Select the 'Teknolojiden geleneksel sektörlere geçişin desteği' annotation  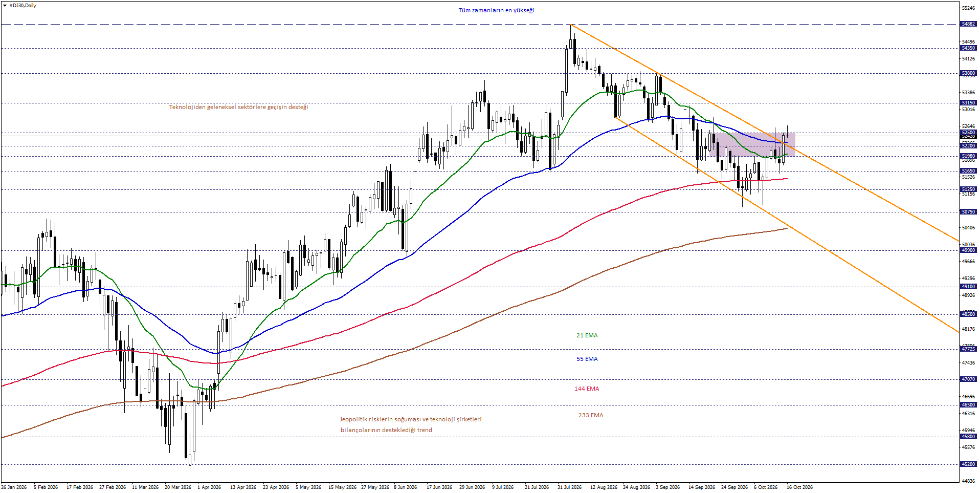pyautogui.click(x=239, y=107)
